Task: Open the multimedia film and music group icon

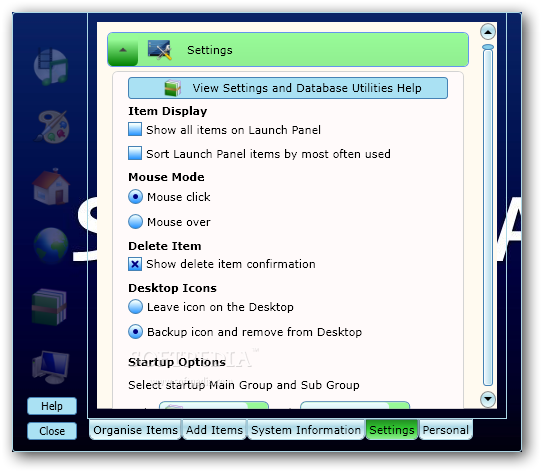Action: (51, 67)
